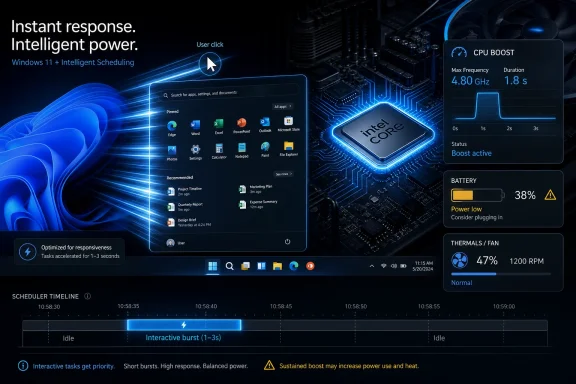Click the '1.8 s' duration value
Viewport: 576px width, 384px height.
pos(515,80)
